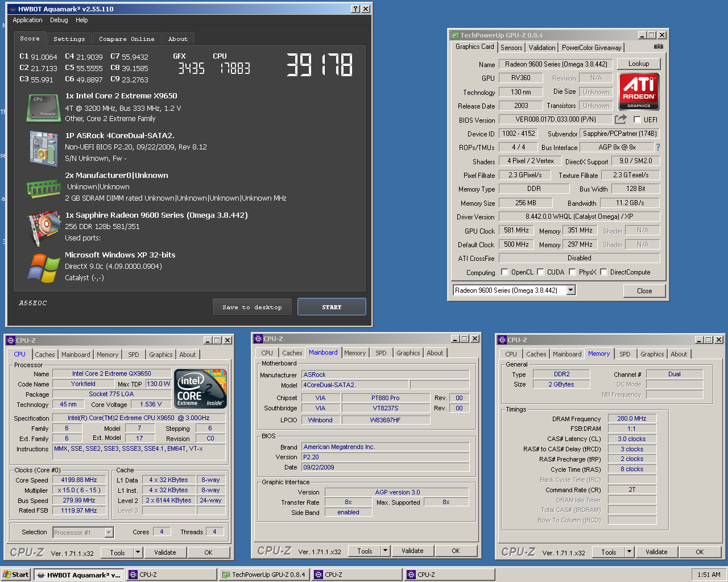
Task: Click Validate in the Processor CPU-Z window
Action: pos(165,552)
